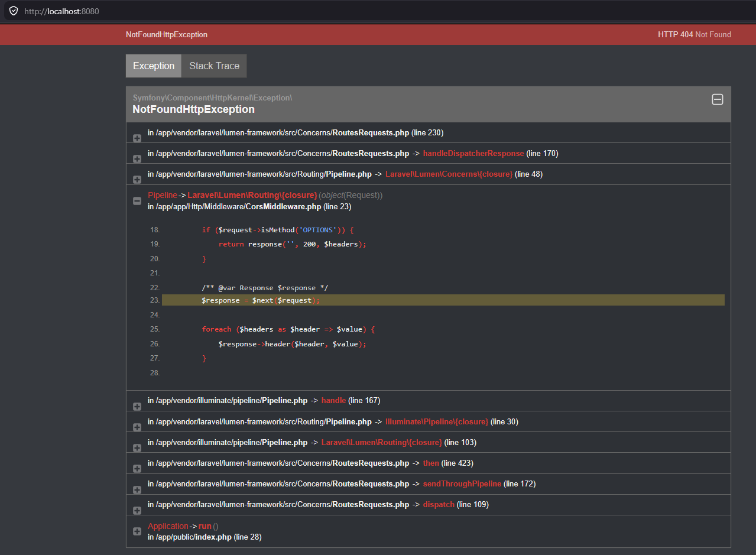The width and height of the screenshot is (756, 555).
Task: Expand the RoutesRequests.php then line 423 trace
Action: click(137, 469)
